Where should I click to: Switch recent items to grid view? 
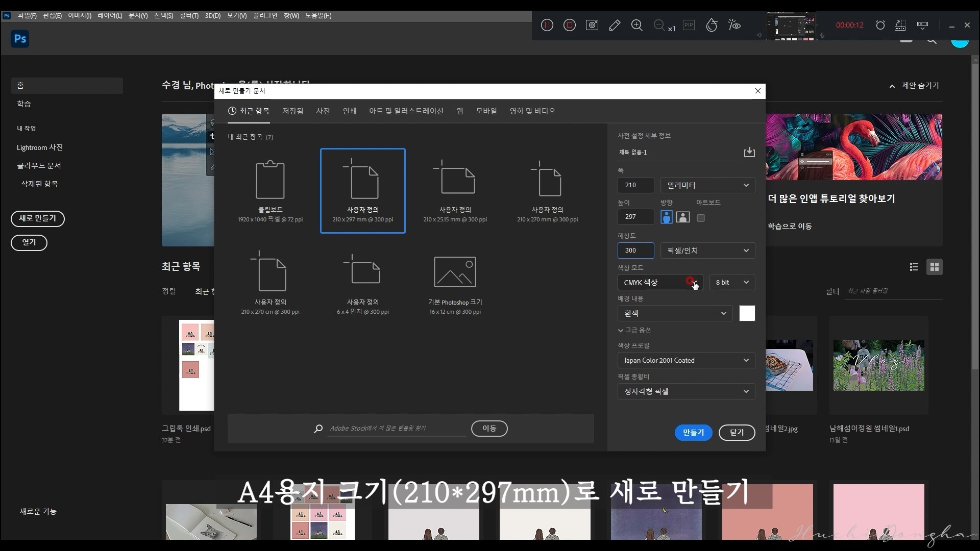[x=935, y=266]
